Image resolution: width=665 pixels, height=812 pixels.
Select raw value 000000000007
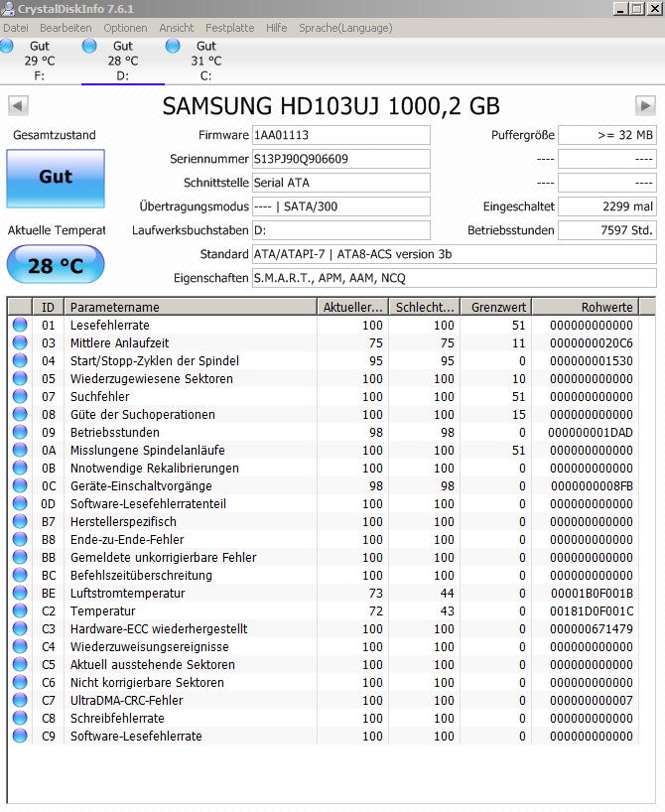[592, 700]
